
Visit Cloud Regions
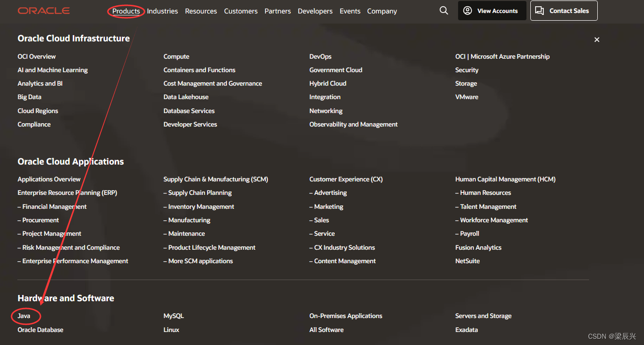[38, 111]
